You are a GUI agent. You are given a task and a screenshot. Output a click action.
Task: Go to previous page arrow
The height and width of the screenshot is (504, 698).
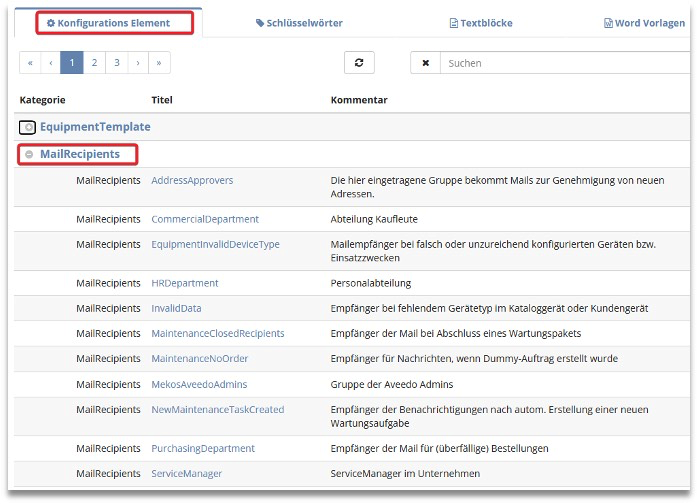(x=51, y=63)
